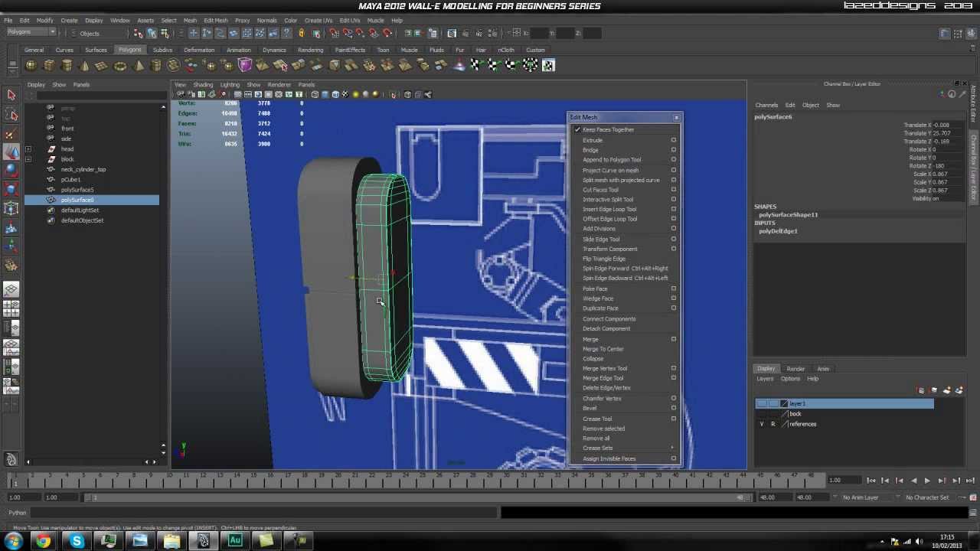Select the Move tool in toolbox

11,152
